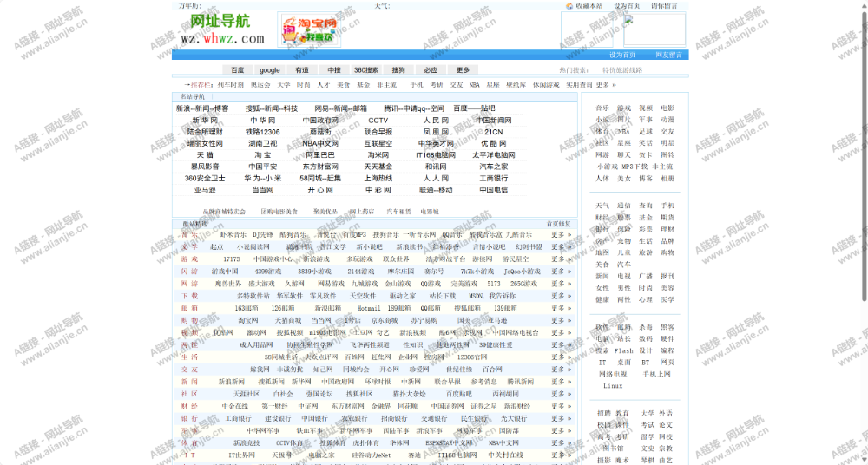Click the 收藏本站 text link
This screenshot has width=868, height=465.
click(589, 5)
